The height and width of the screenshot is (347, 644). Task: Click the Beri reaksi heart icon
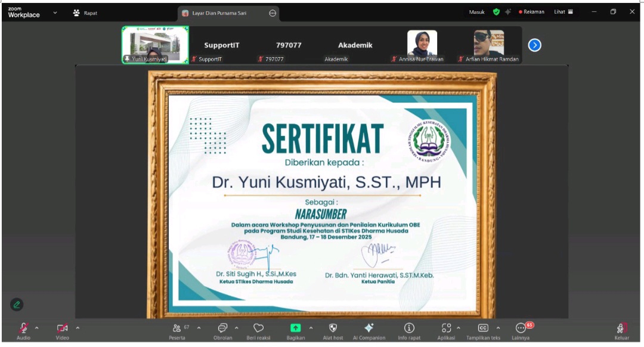258,328
